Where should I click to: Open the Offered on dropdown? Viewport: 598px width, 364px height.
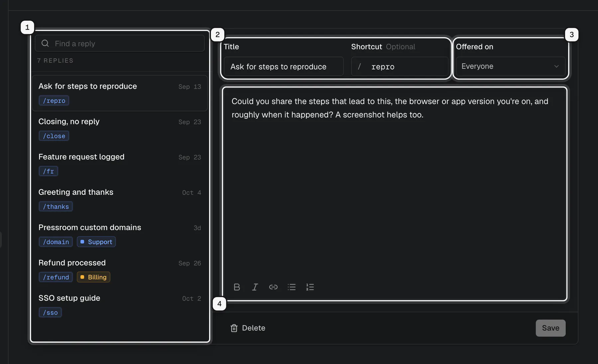coord(510,66)
